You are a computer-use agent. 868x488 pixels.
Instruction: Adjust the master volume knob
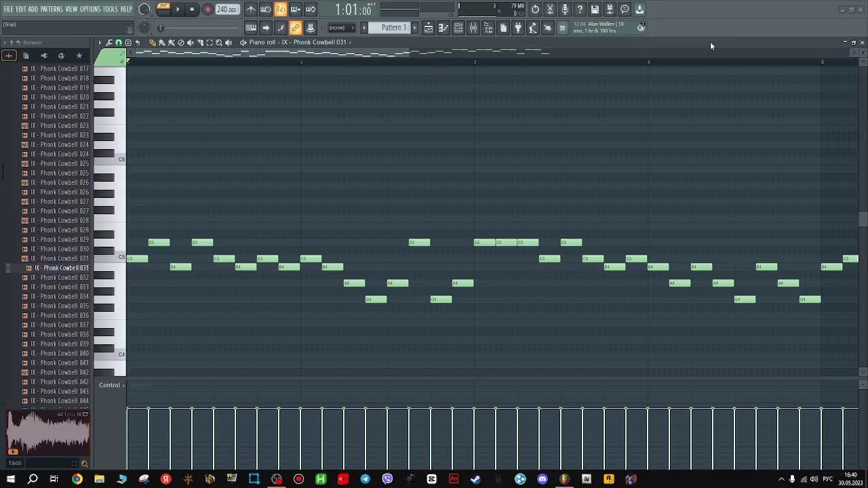click(x=144, y=9)
